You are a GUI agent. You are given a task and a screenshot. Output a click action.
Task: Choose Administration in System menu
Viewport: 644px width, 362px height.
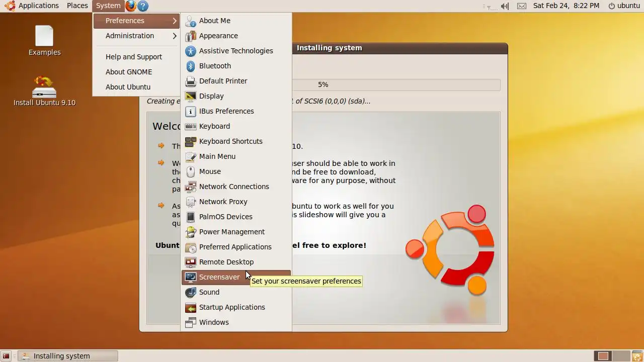coord(130,36)
